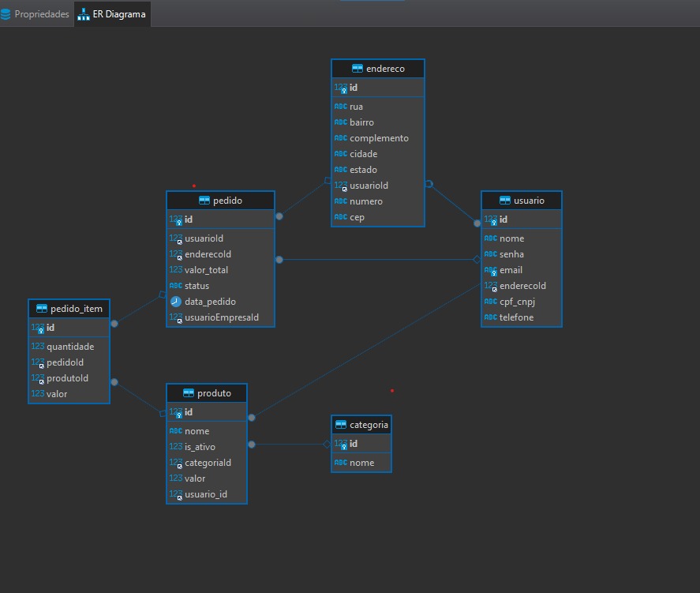This screenshot has height=593, width=700.
Task: Click the pedido_item table icon
Action: (42, 308)
